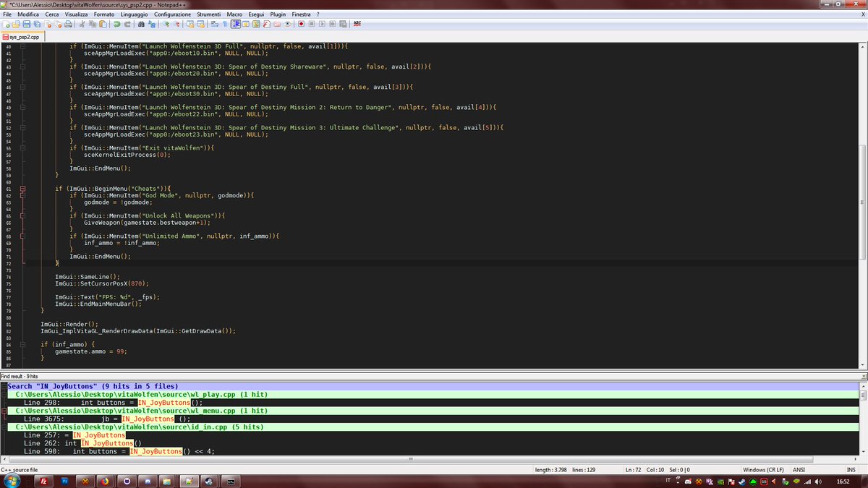Viewport: 868px width, 488px height.
Task: Open the Find dialog via the binoculars icon
Action: pos(142,23)
